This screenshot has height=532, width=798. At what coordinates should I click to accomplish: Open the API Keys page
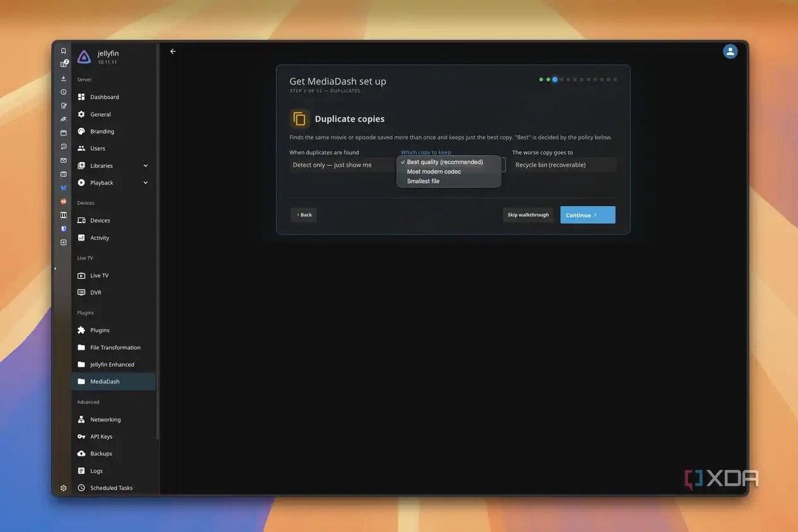(x=113, y=436)
